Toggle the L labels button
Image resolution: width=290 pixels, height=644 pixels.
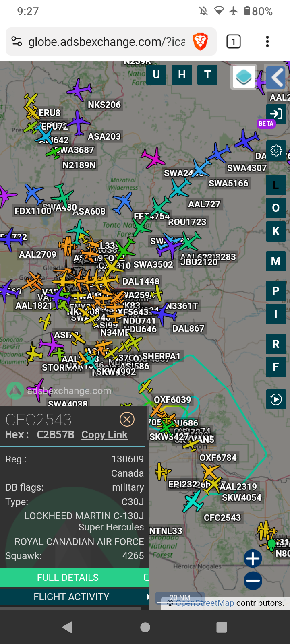(276, 185)
